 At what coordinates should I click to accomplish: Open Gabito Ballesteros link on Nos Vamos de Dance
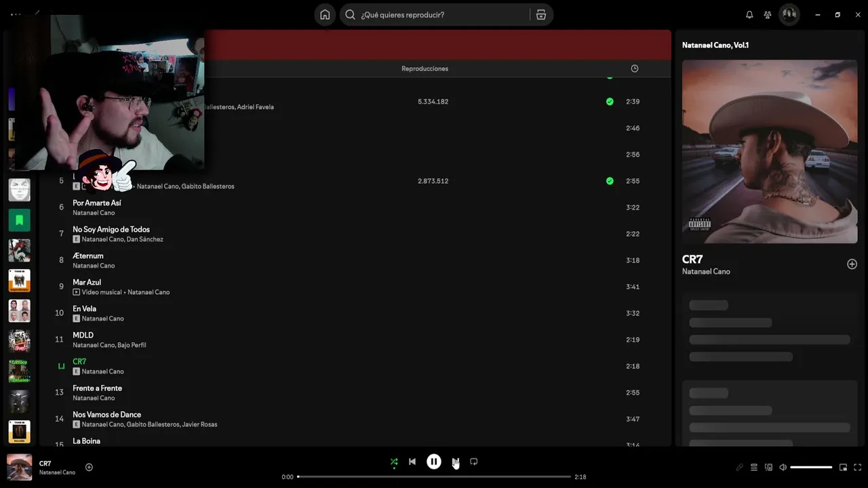click(153, 424)
